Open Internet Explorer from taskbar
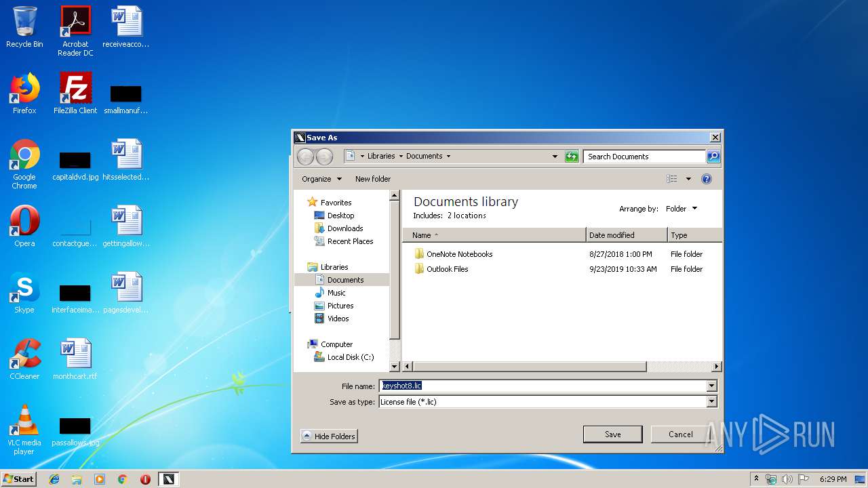The image size is (868, 488). [x=54, y=479]
